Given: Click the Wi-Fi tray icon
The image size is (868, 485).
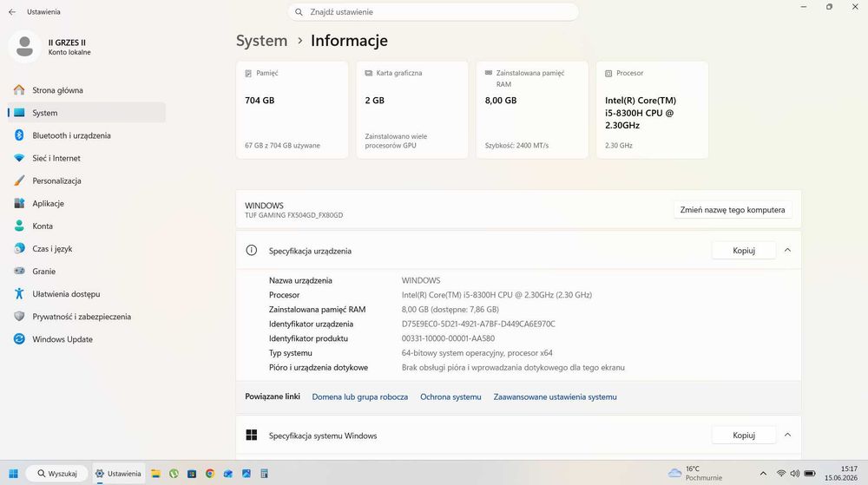Looking at the screenshot, I should pos(781,474).
